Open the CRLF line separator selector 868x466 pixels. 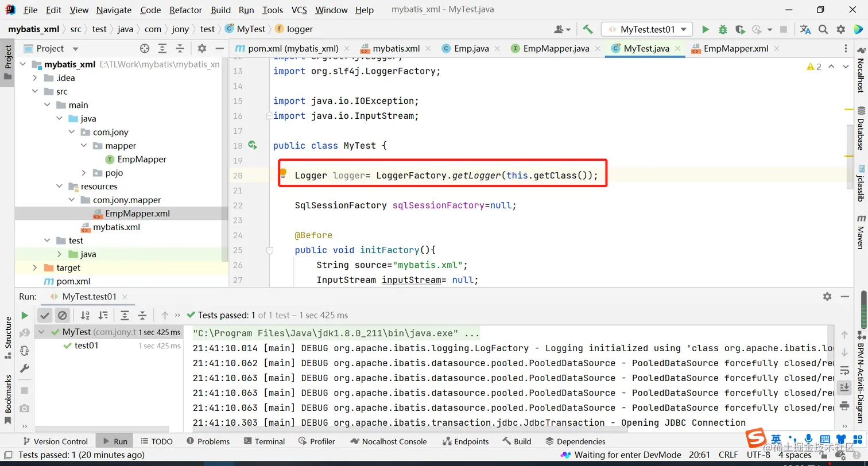[x=728, y=455]
